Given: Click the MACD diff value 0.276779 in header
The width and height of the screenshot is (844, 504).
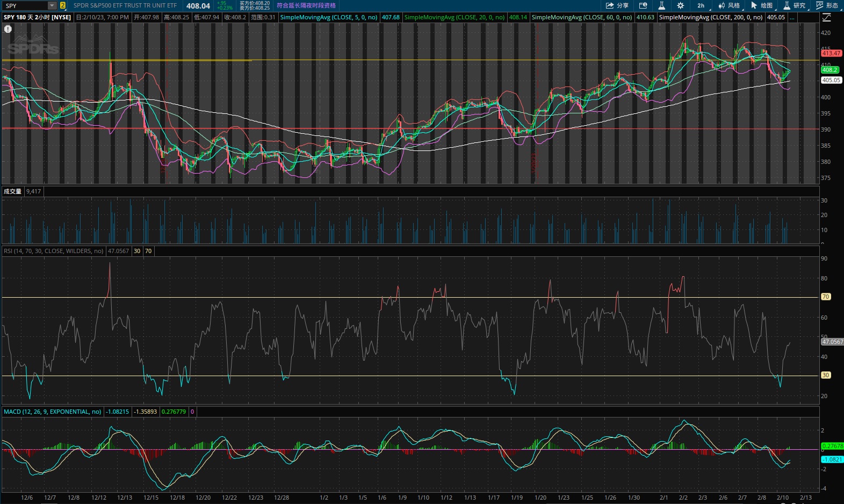Looking at the screenshot, I should 174,412.
